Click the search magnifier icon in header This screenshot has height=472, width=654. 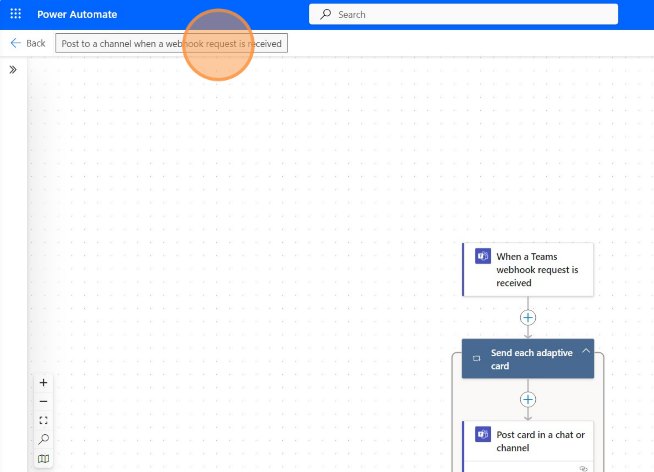coord(325,14)
